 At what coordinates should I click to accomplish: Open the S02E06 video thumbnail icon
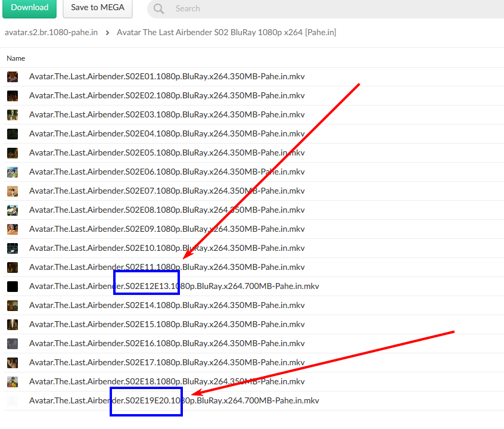(13, 172)
